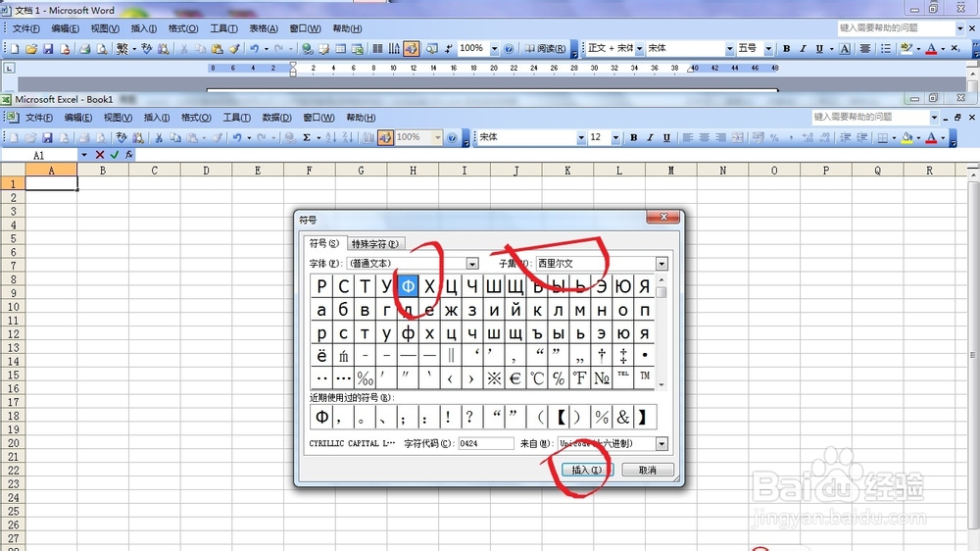Screen dimensions: 980x551
Task: Open the Word Font name dropdown
Action: 729,49
